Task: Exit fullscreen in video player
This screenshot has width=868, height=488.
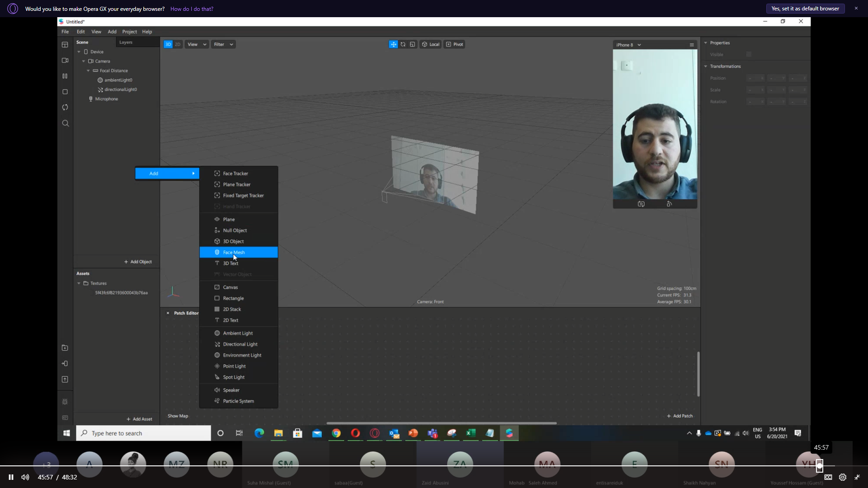Action: coord(857,477)
